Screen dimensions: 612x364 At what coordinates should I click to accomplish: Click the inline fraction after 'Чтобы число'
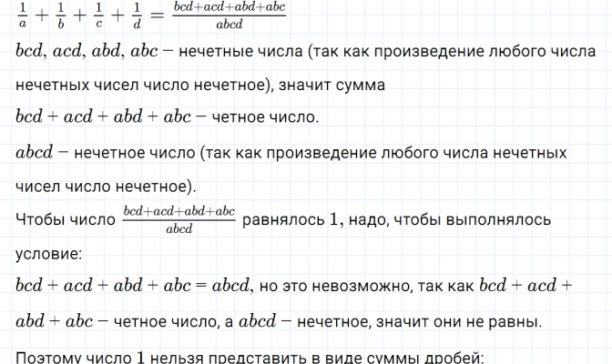tap(178, 220)
